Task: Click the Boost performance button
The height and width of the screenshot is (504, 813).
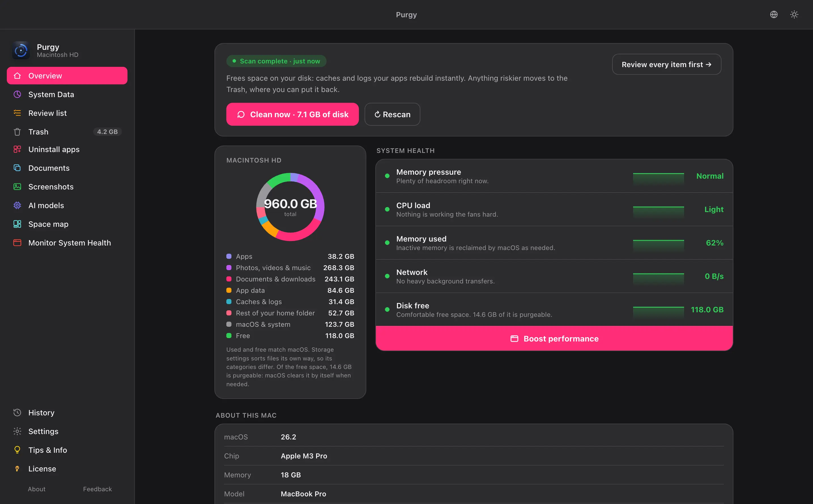Action: 554,338
